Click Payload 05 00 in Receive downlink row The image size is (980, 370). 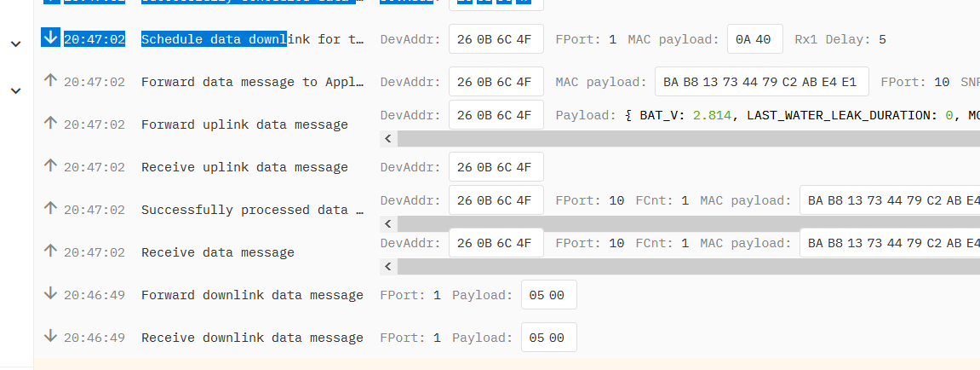coord(549,338)
